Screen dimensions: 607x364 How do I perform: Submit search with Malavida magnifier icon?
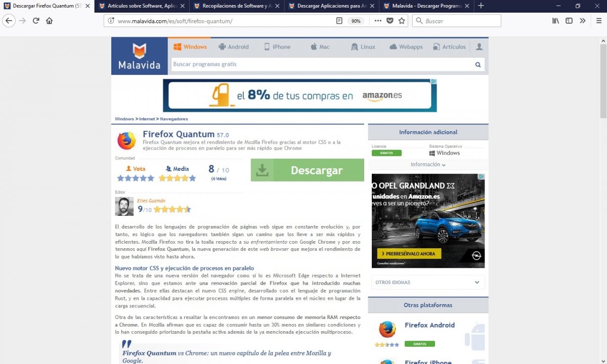[478, 65]
